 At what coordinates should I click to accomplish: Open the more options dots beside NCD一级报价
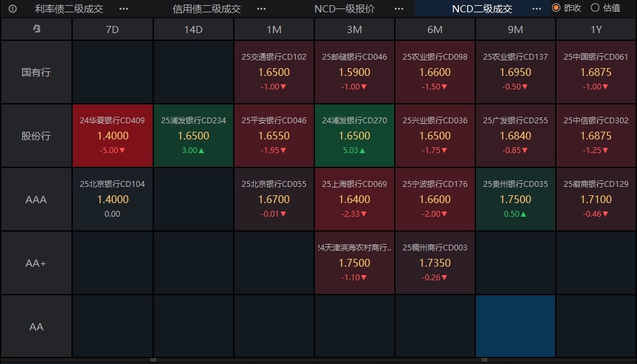399,8
